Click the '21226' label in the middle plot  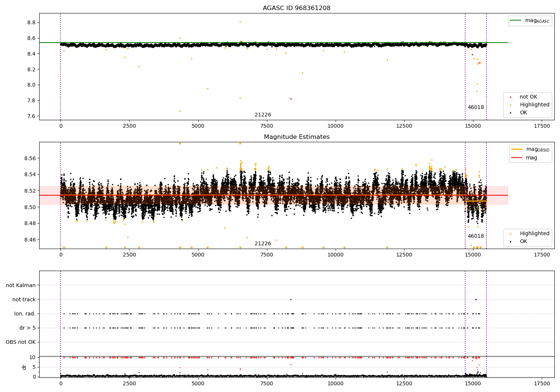click(263, 243)
